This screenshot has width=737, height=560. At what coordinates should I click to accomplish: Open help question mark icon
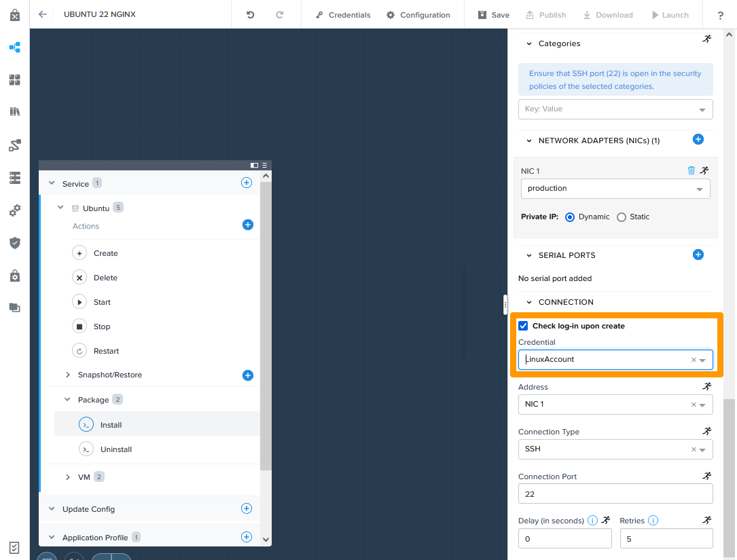[x=720, y=16]
